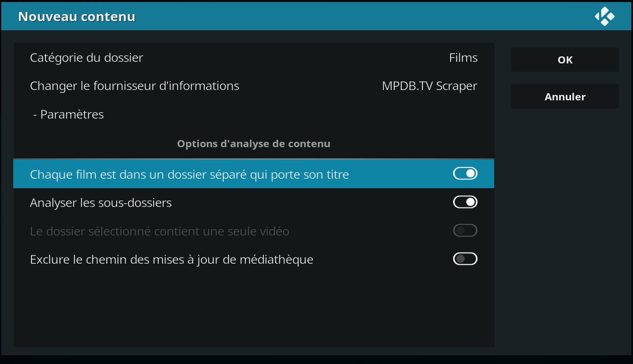Select the Exclure le chemin des mises à jour label

click(x=172, y=260)
